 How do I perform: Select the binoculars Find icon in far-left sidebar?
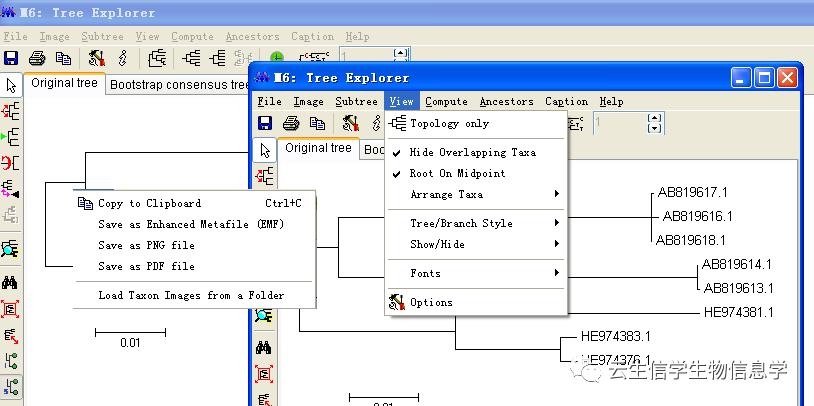click(11, 283)
